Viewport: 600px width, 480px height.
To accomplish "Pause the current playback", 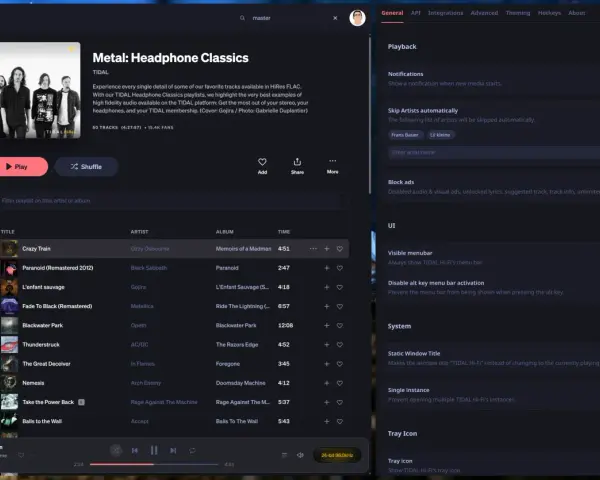I will pos(154,451).
